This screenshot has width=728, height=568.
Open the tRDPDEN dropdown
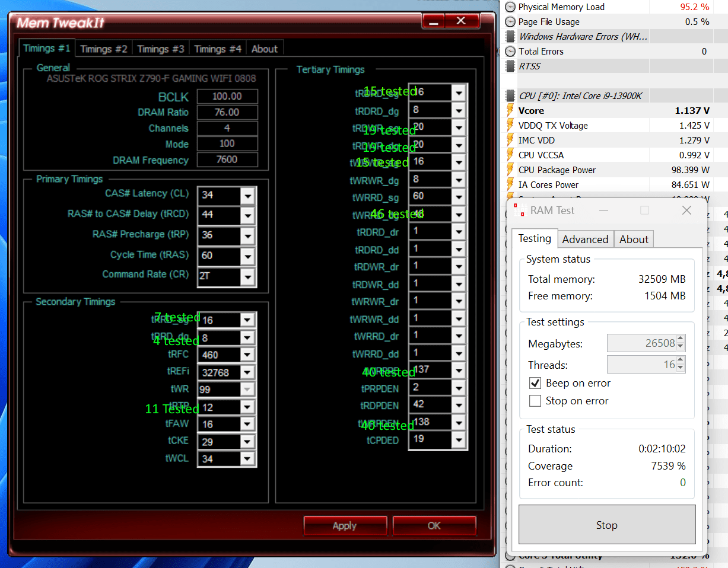coord(459,406)
